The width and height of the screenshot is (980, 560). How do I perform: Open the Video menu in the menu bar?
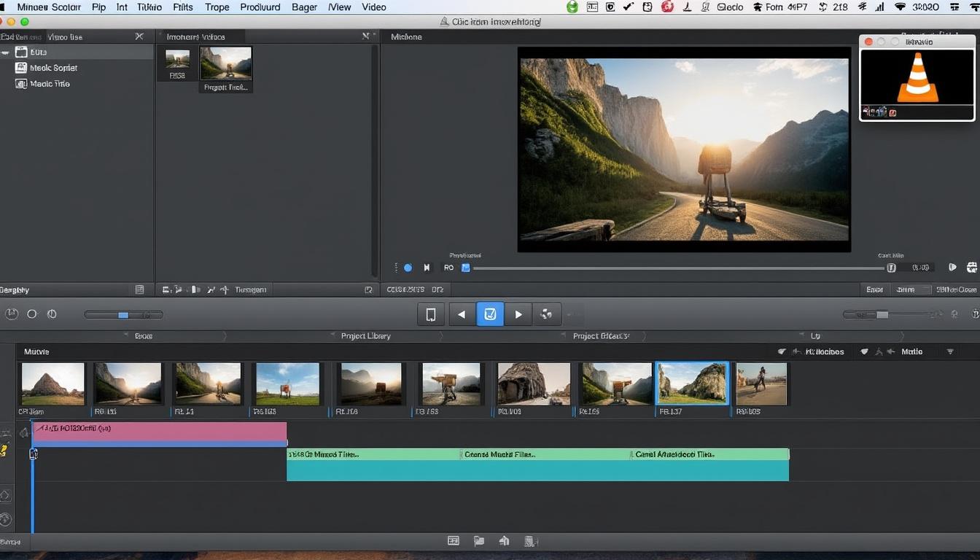pos(374,7)
